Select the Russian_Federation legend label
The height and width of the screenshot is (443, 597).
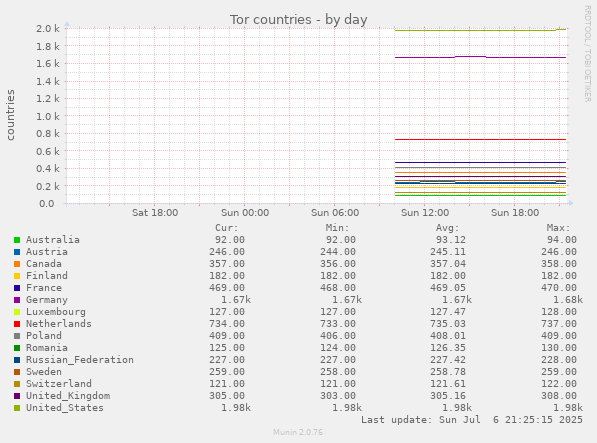[80, 360]
